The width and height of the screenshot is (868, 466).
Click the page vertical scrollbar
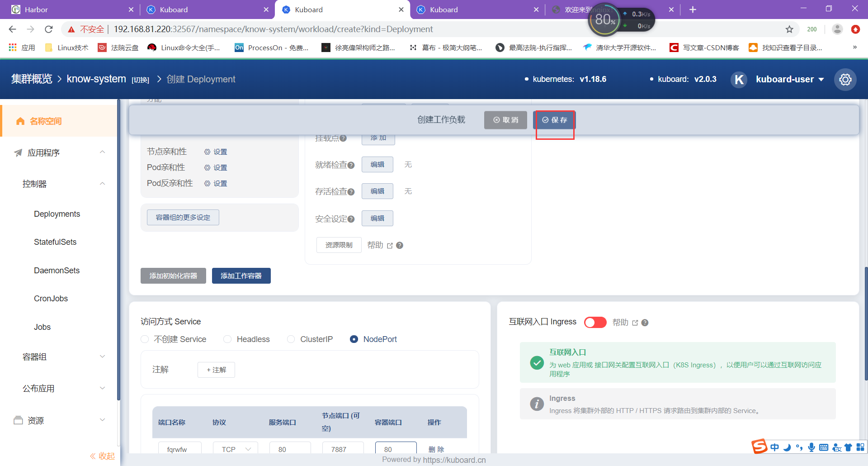click(x=866, y=323)
